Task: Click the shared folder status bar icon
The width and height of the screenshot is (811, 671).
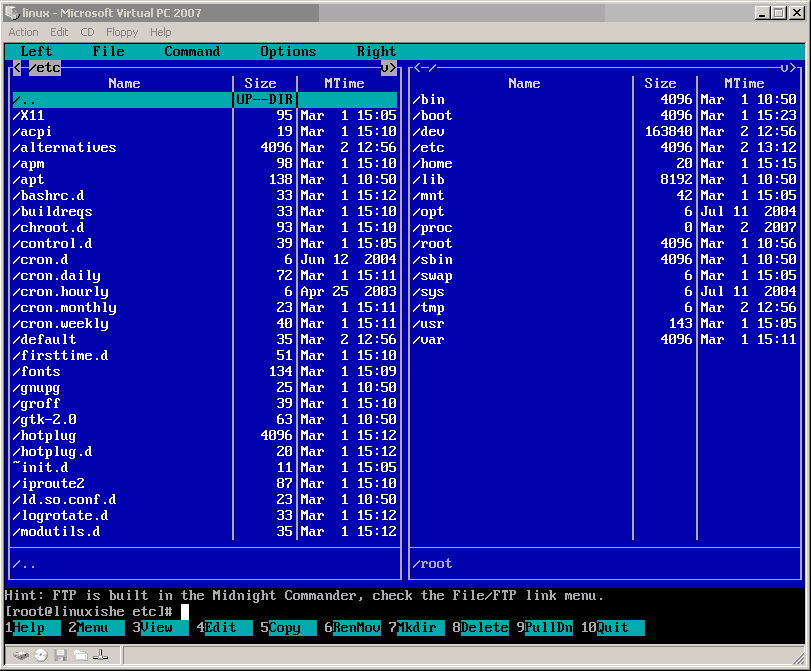Action: (x=80, y=655)
